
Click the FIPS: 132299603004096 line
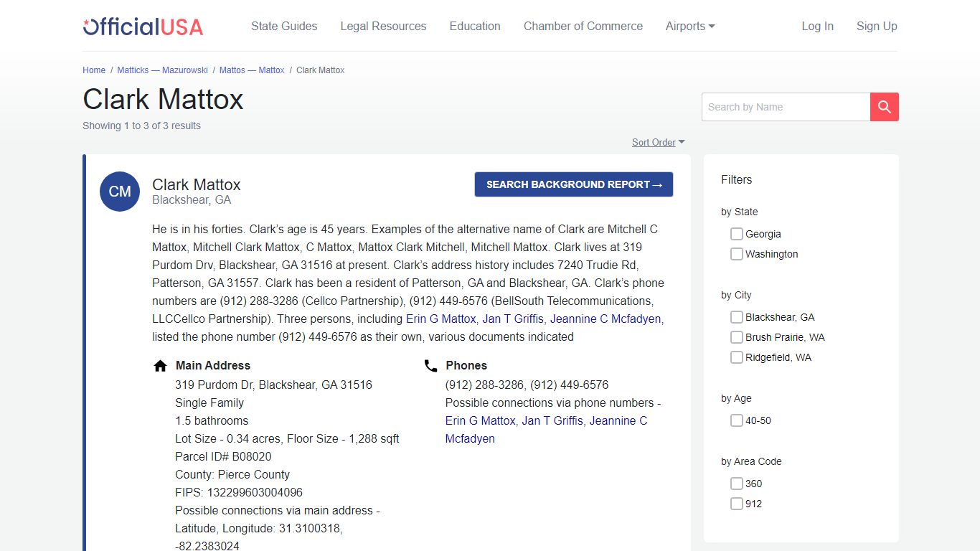(x=239, y=493)
